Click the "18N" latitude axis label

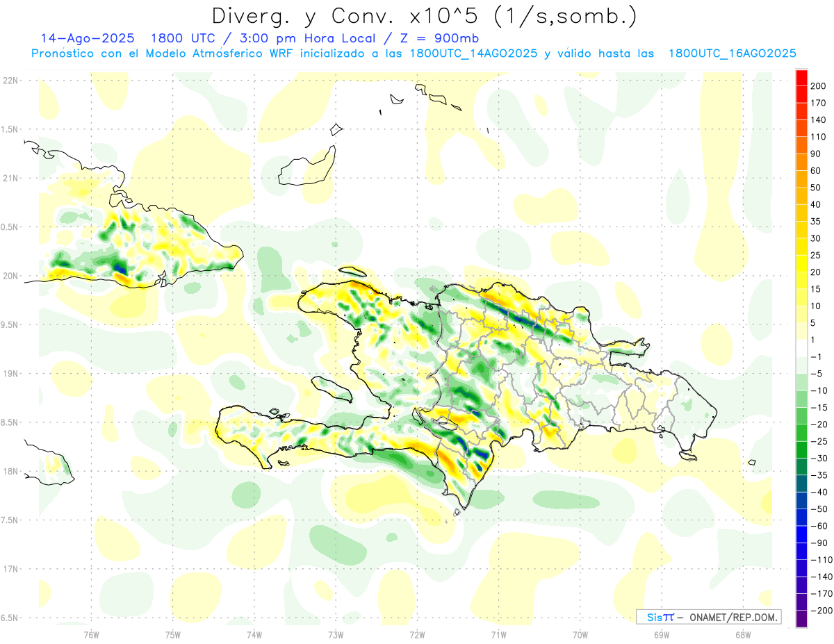pyautogui.click(x=10, y=472)
